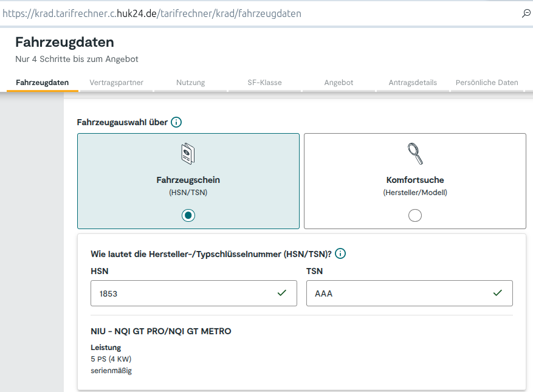Click green checkmark in HSN field

[x=282, y=293]
